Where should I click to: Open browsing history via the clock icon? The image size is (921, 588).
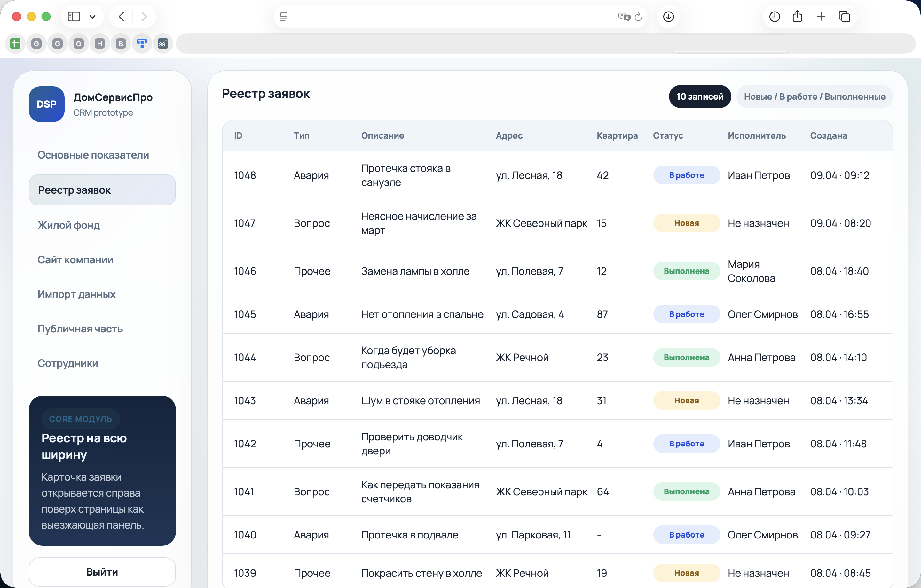click(x=774, y=16)
